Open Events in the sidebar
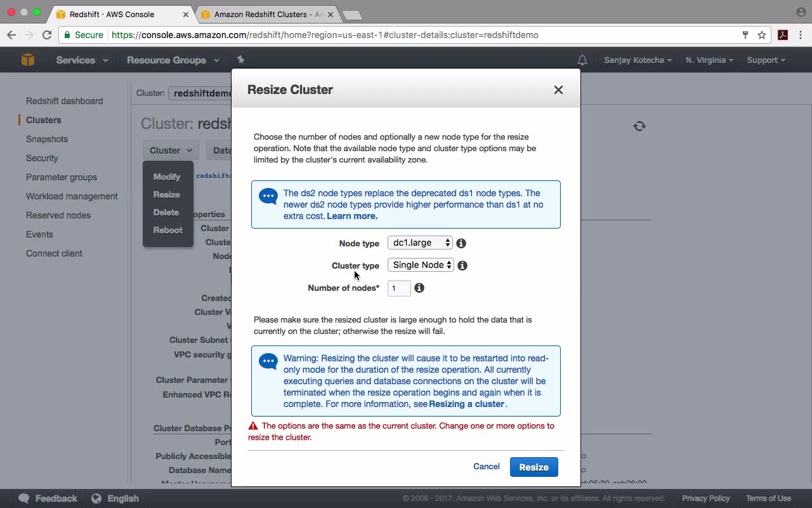 tap(39, 234)
